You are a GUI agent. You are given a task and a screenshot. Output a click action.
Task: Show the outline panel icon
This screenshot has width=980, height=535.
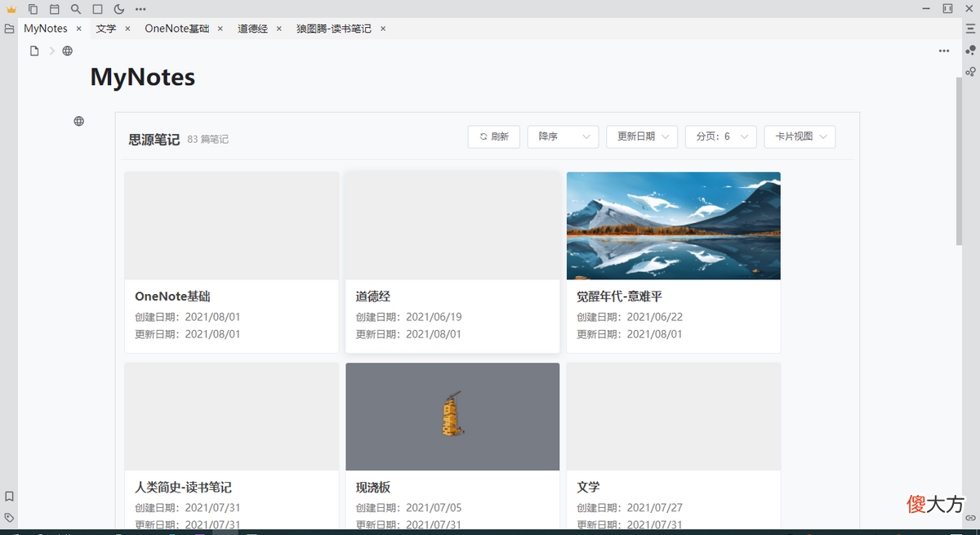pos(970,29)
